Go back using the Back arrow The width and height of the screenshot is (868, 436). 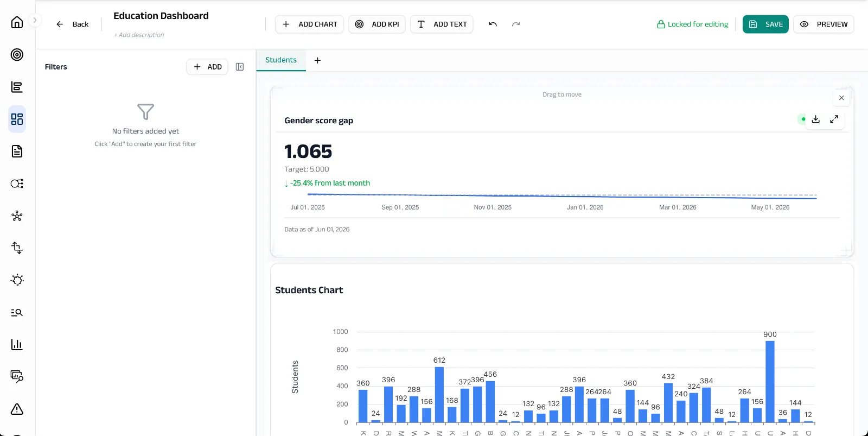72,24
